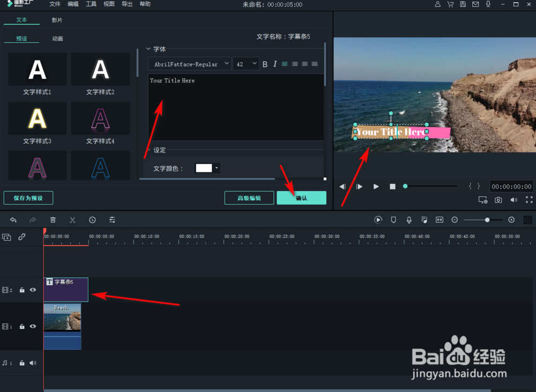Hide video track 2 with eye icon
The height and width of the screenshot is (392, 536).
pyautogui.click(x=33, y=290)
